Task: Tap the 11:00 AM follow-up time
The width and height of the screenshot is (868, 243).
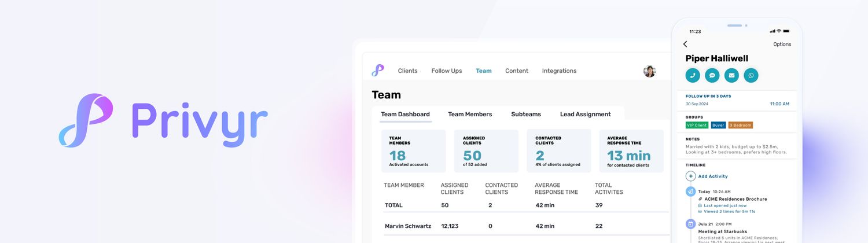Action: click(x=779, y=104)
